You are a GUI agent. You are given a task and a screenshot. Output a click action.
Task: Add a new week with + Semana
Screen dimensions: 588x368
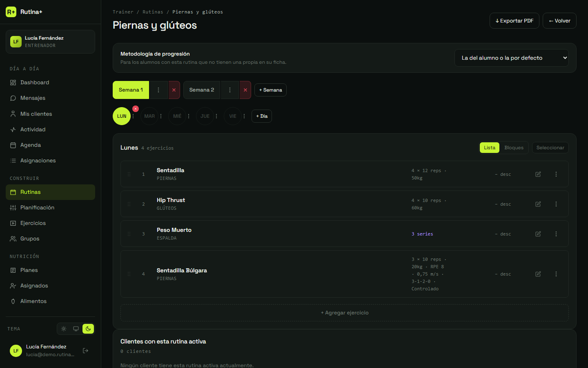coord(270,90)
